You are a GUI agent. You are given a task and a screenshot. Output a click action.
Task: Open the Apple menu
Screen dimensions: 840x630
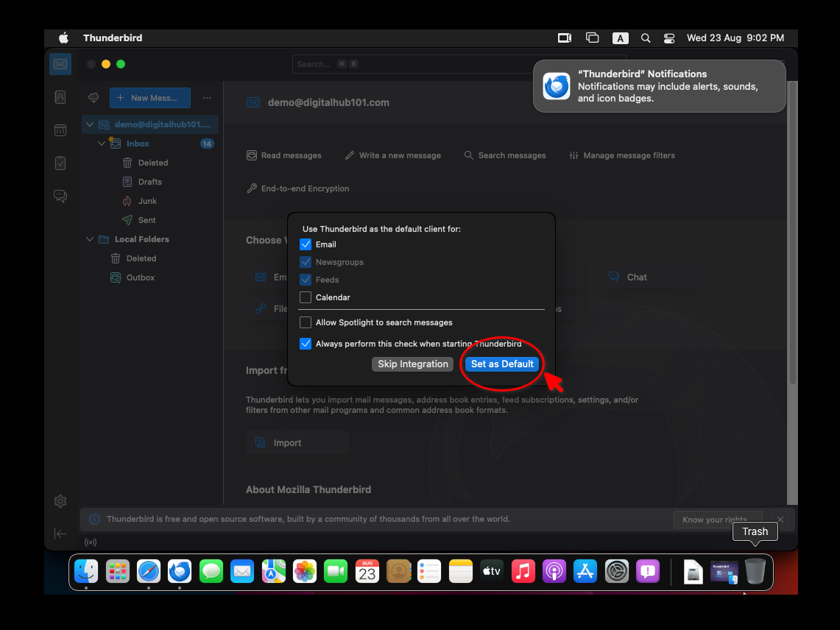[x=64, y=38]
